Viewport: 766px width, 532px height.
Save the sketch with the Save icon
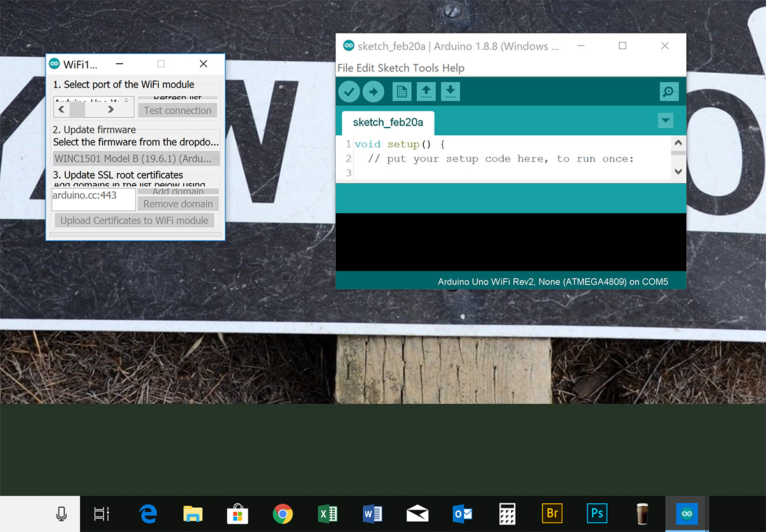click(451, 92)
